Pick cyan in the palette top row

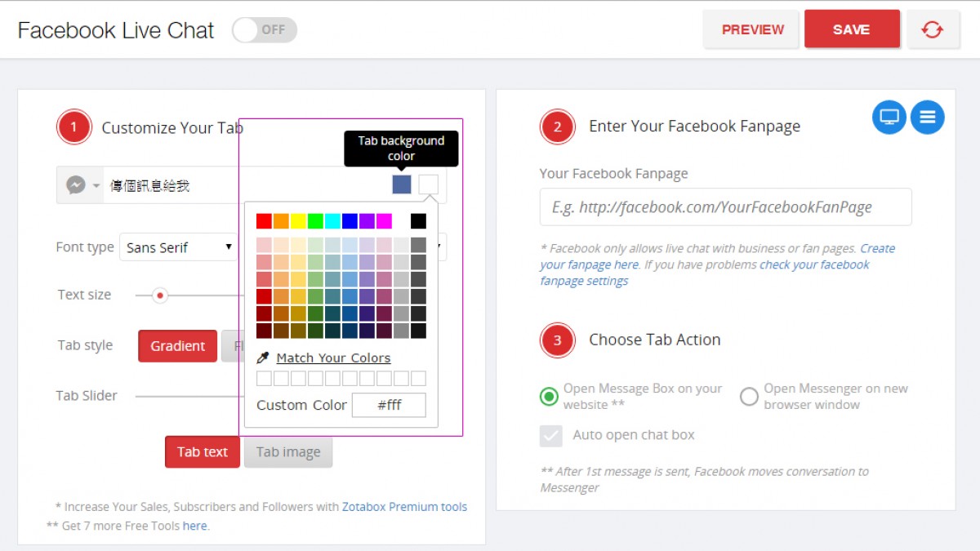click(332, 221)
